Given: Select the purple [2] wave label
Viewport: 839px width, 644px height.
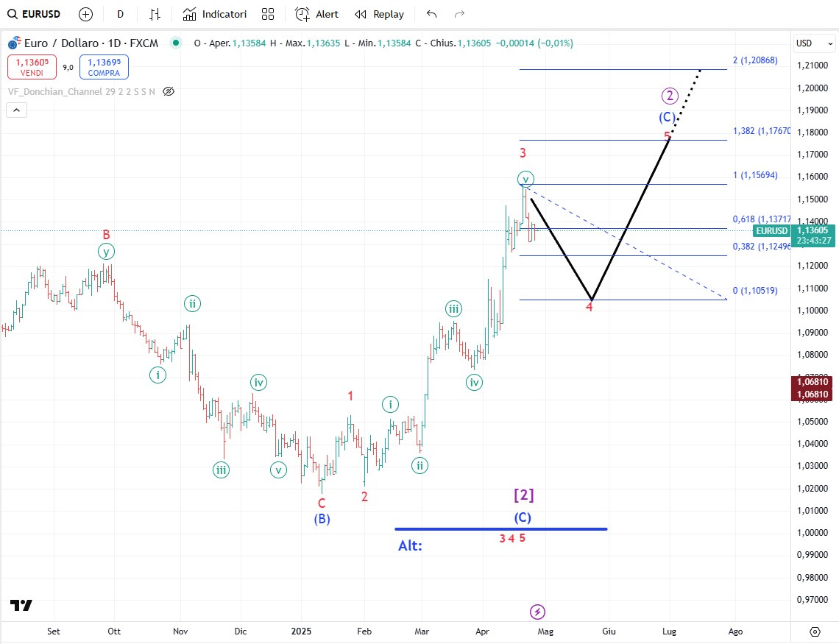Looking at the screenshot, I should tap(524, 495).
